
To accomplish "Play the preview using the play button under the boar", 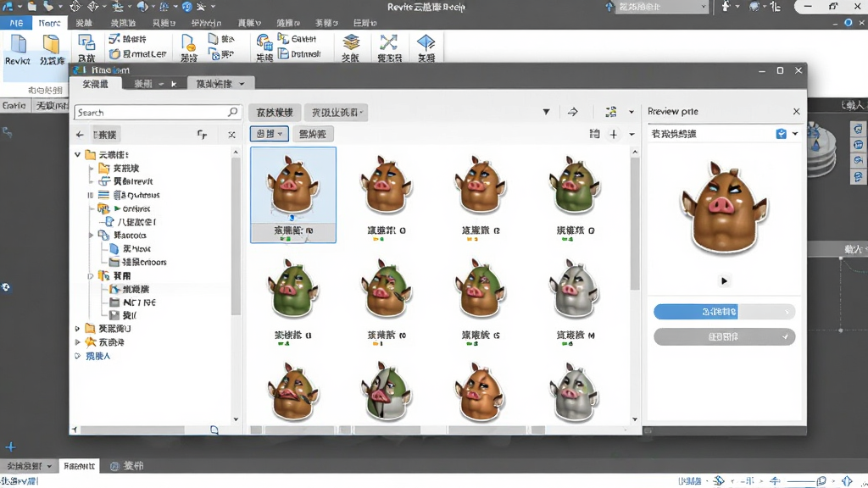I will click(x=724, y=280).
